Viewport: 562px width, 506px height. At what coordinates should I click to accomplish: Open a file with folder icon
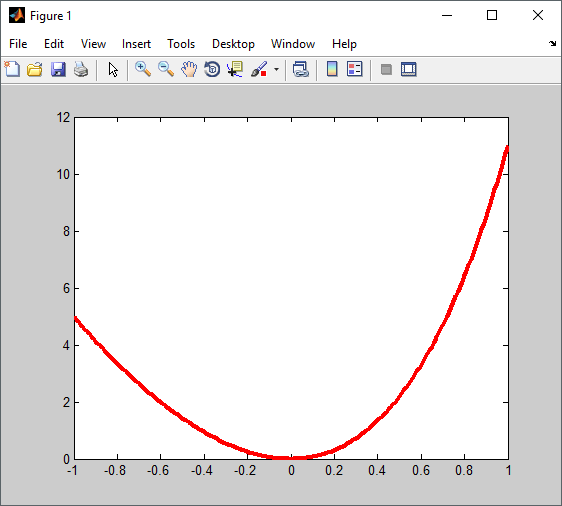tap(35, 69)
